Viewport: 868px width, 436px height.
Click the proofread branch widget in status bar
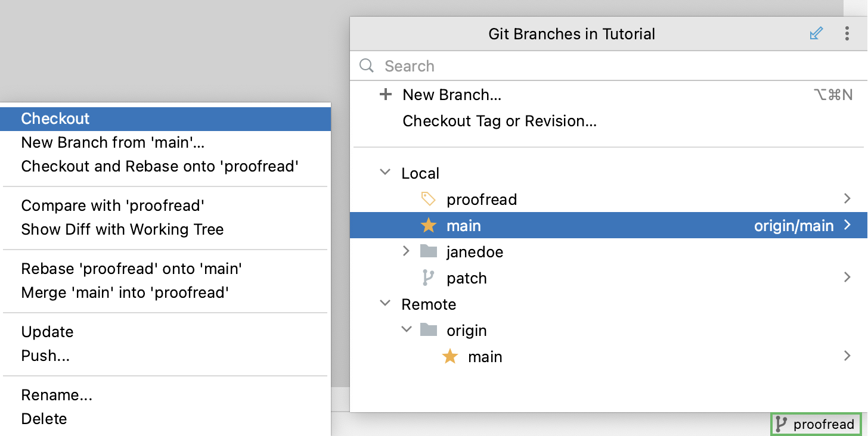pyautogui.click(x=816, y=425)
